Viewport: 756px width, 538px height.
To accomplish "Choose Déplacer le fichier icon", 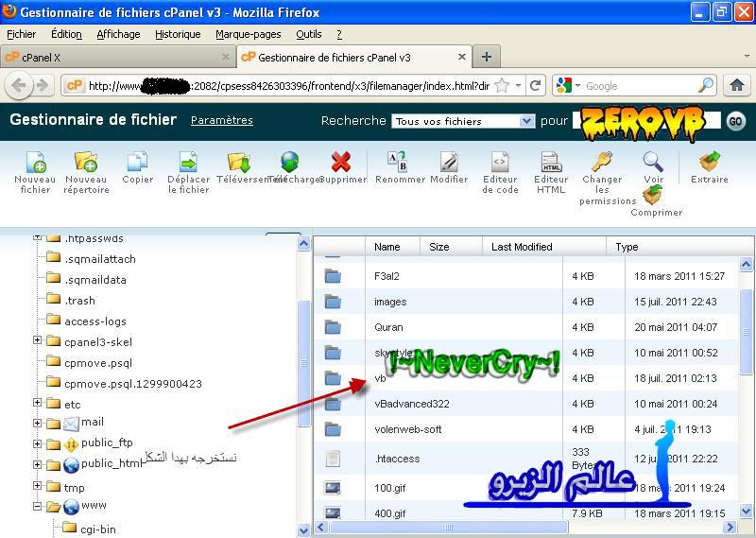I will pos(188,162).
